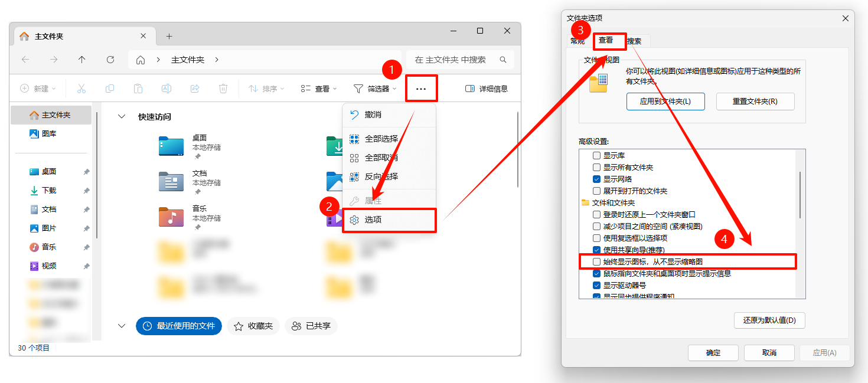Click the Up arrow navigation icon
The height and width of the screenshot is (383, 868).
pyautogui.click(x=82, y=60)
